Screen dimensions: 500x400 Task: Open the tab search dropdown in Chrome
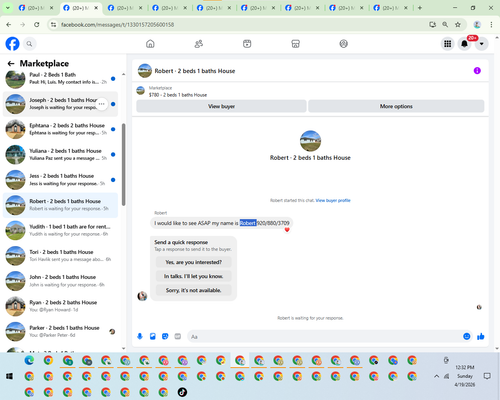(x=8, y=8)
